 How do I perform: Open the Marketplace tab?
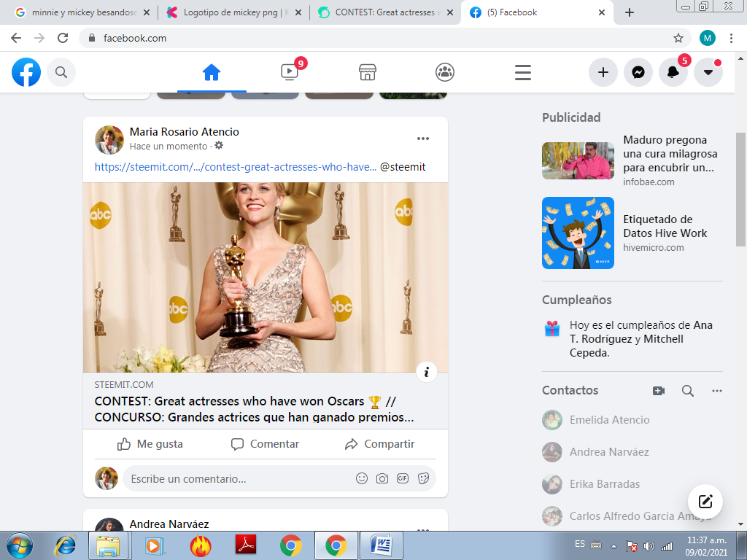point(368,72)
